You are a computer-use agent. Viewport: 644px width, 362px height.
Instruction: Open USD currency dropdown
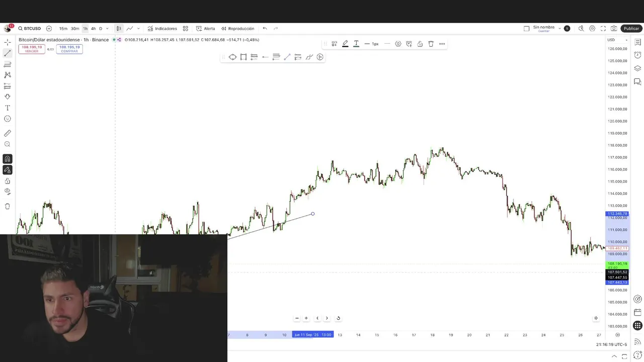pyautogui.click(x=617, y=40)
